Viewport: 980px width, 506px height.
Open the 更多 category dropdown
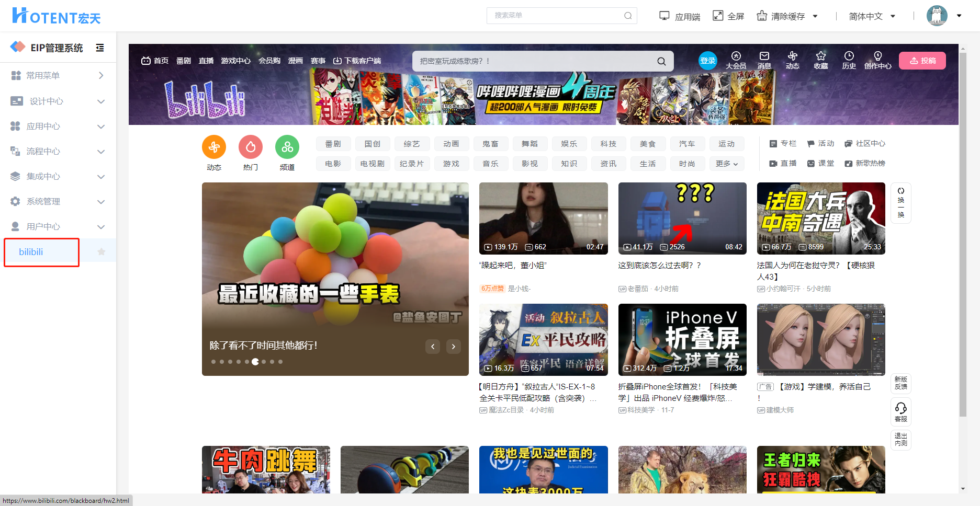(727, 164)
